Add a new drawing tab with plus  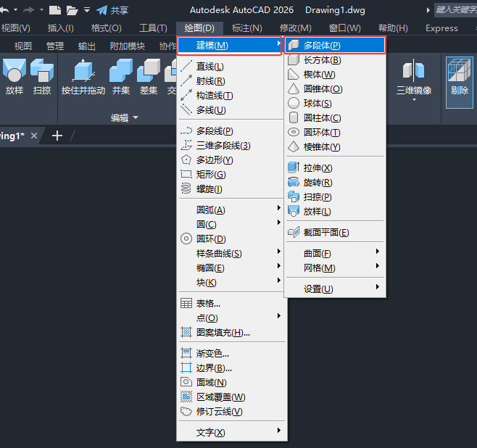pos(57,136)
